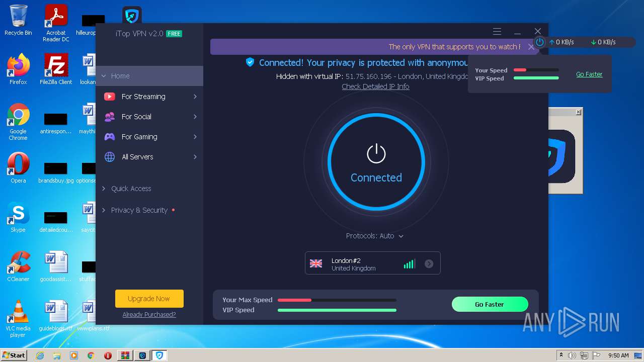Open the For Streaming server category
The image size is (644, 362).
click(149, 97)
